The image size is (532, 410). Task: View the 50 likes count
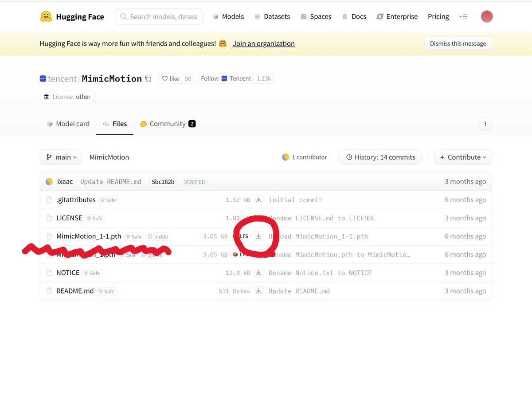[x=188, y=78]
